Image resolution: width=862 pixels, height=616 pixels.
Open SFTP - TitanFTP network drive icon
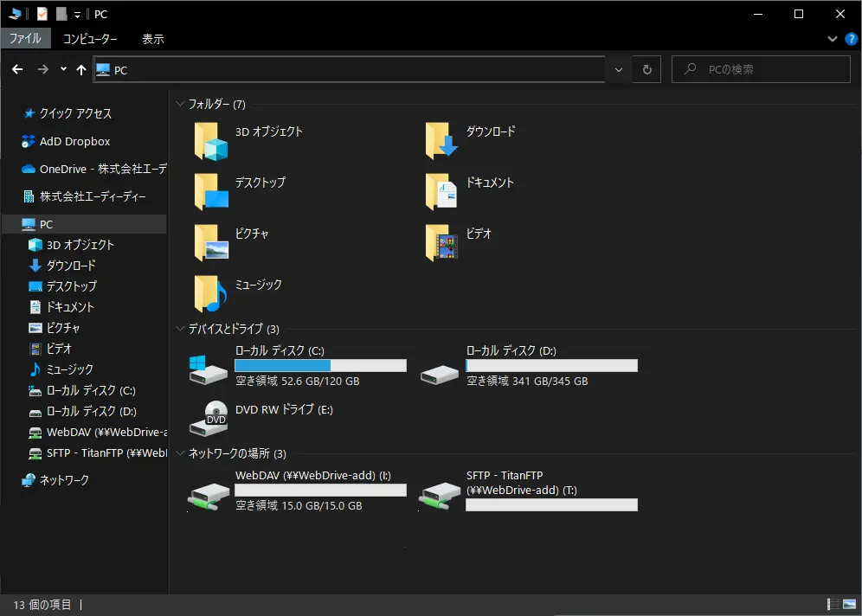pyautogui.click(x=441, y=493)
